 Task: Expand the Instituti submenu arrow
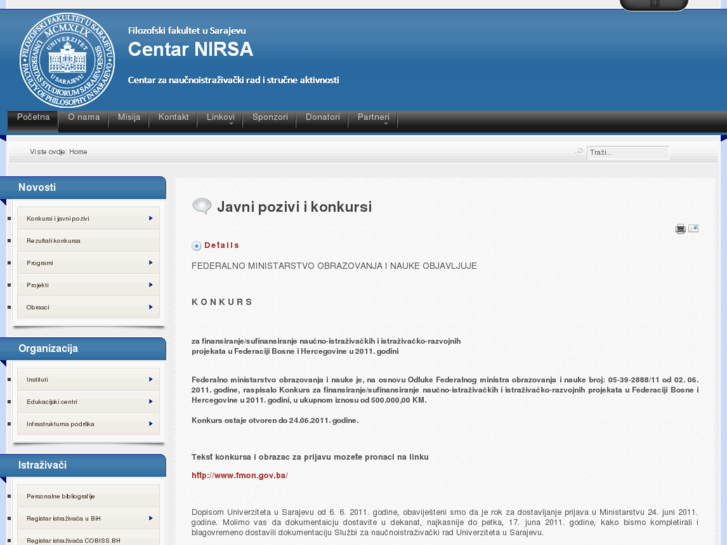click(151, 380)
